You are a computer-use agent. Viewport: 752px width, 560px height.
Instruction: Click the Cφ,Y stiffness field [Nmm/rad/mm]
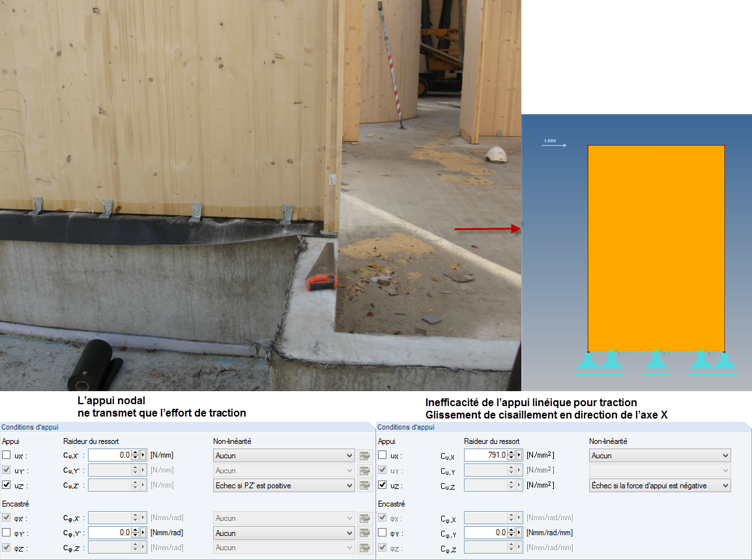point(486,533)
